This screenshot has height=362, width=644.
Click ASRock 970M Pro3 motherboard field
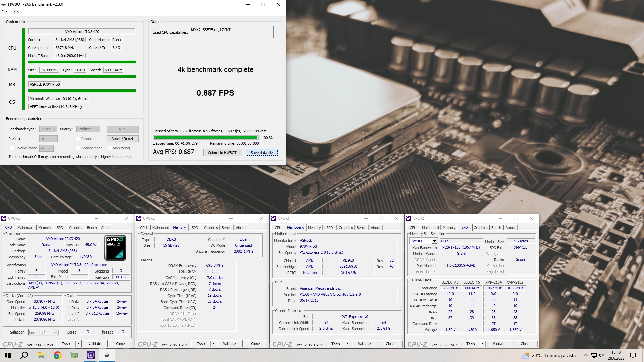point(45,84)
